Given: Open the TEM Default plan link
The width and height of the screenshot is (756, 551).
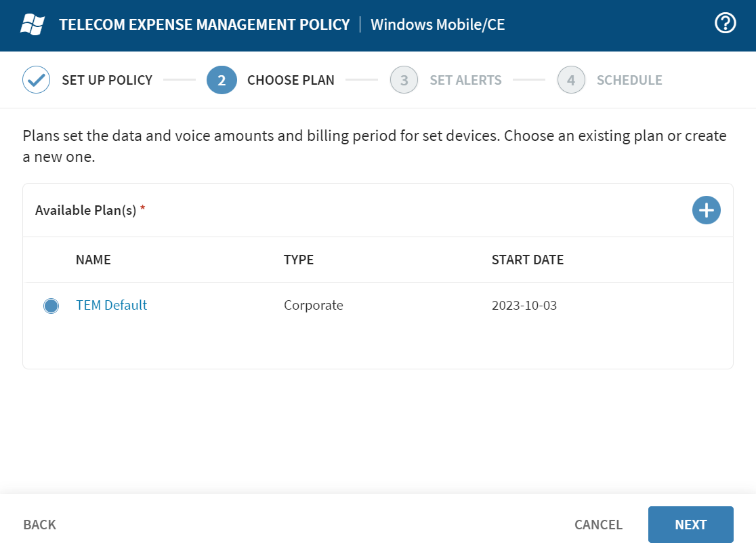Looking at the screenshot, I should coord(111,305).
